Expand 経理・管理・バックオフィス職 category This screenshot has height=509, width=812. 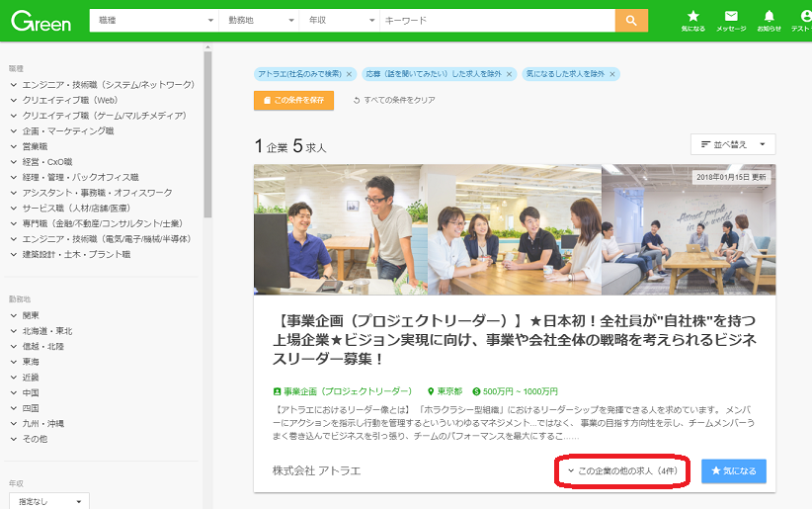coord(74,177)
